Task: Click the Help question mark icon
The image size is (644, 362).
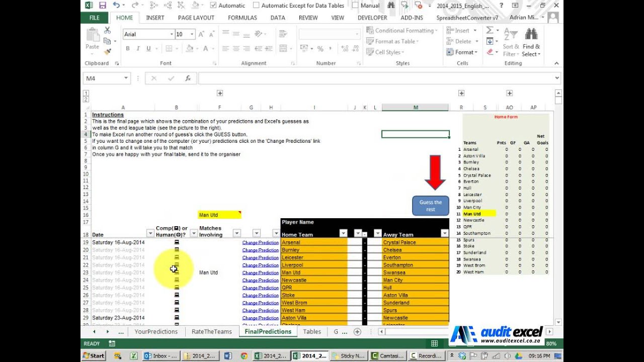Action: click(x=501, y=6)
